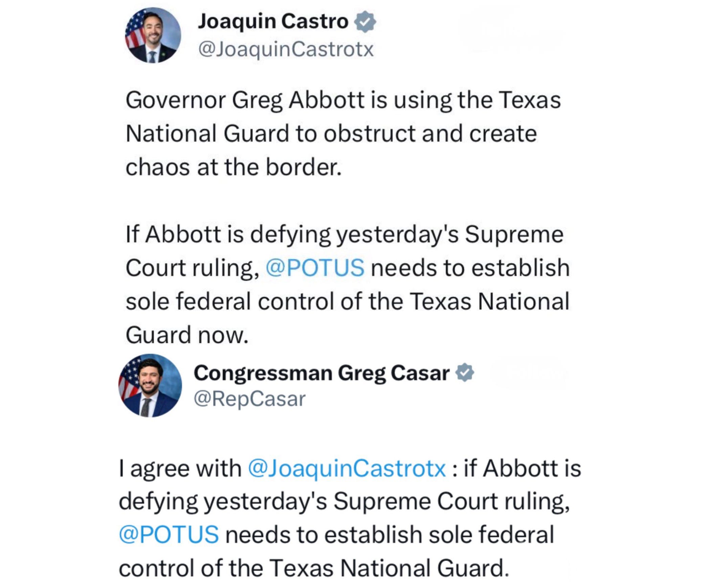Click the text "chaos at the border."
The height and width of the screenshot is (588, 702).
234,167
